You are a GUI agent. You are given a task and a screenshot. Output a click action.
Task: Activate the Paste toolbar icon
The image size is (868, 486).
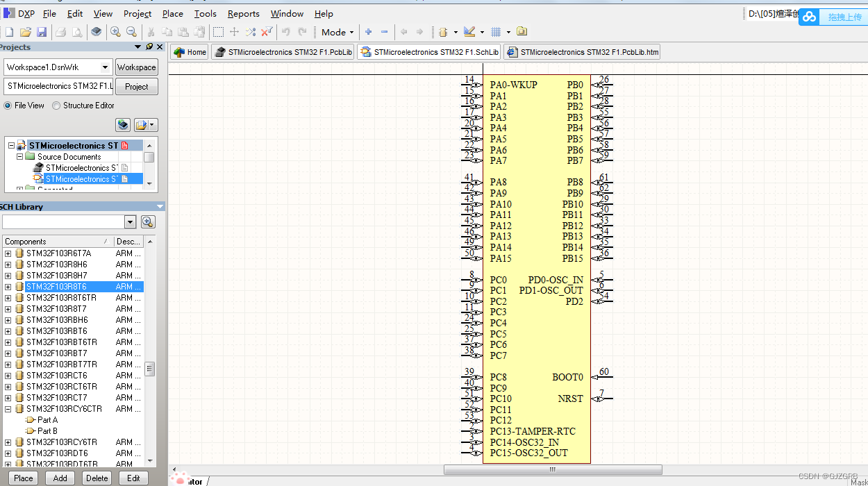183,31
